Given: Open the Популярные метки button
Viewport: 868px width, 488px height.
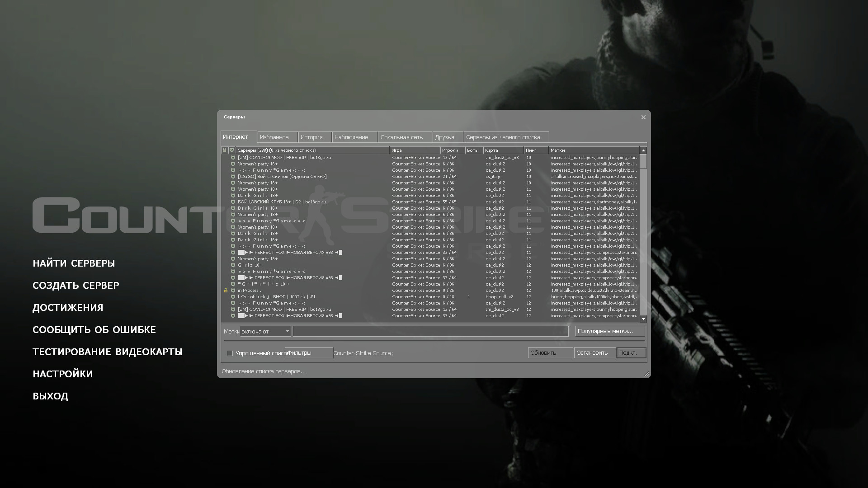Looking at the screenshot, I should click(610, 331).
